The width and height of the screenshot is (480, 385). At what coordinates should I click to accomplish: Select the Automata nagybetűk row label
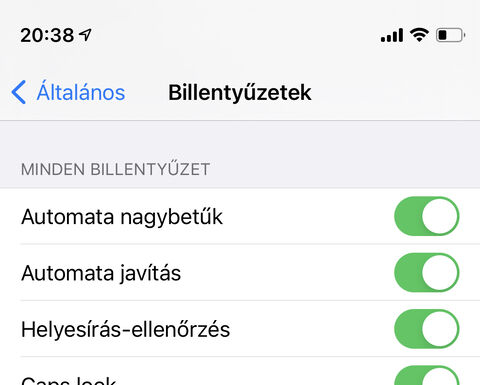122,217
